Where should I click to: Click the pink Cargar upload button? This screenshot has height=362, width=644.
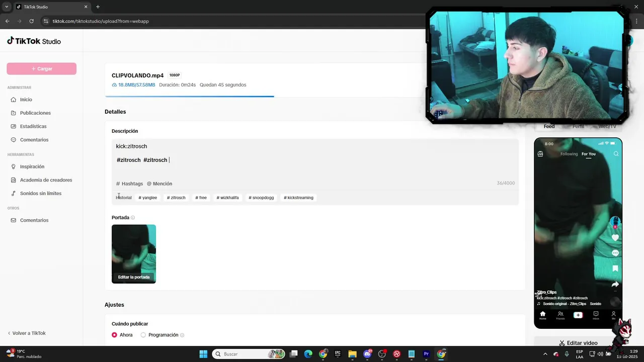click(41, 69)
